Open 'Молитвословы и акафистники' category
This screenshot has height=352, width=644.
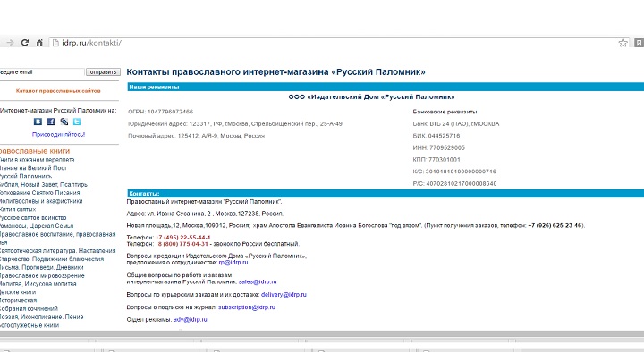[x=41, y=201]
